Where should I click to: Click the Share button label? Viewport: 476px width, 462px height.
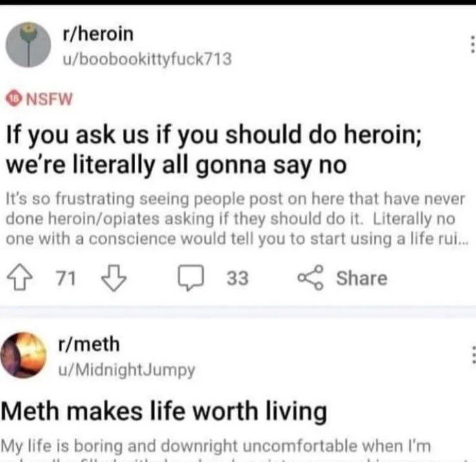[x=361, y=278]
